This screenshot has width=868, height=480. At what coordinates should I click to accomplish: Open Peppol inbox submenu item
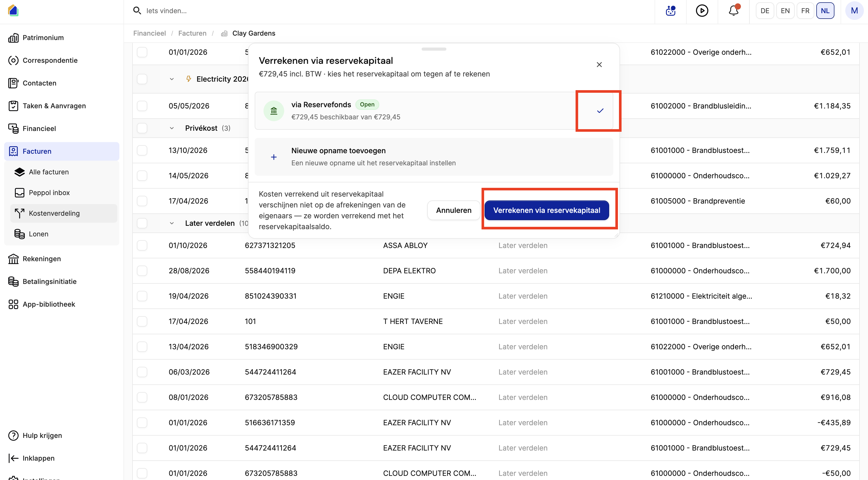tap(64, 192)
